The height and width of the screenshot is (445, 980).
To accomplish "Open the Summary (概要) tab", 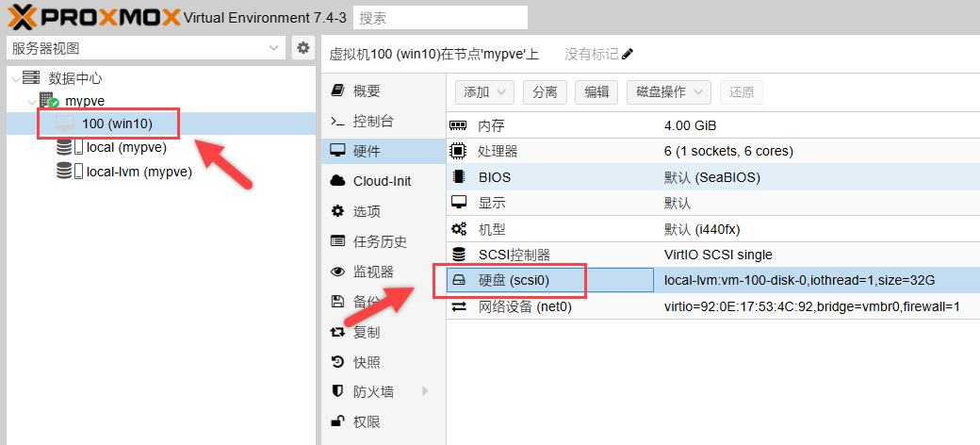I will click(367, 91).
